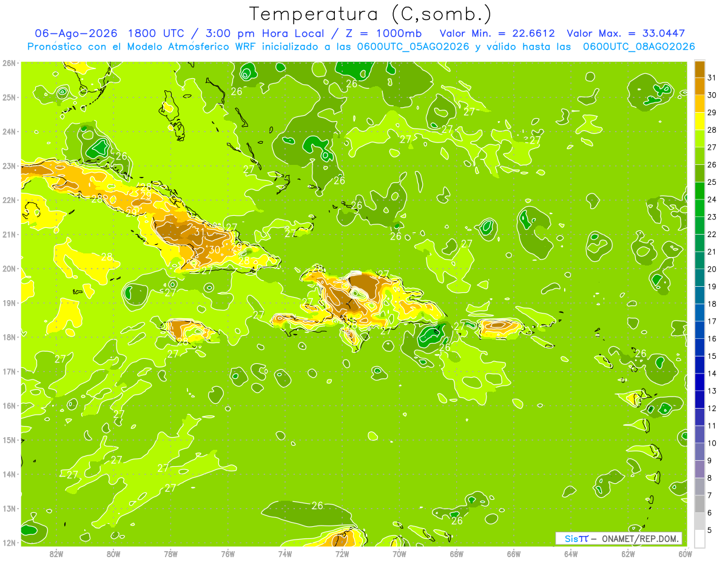Click the 17N latitude axis label

[x=8, y=372]
